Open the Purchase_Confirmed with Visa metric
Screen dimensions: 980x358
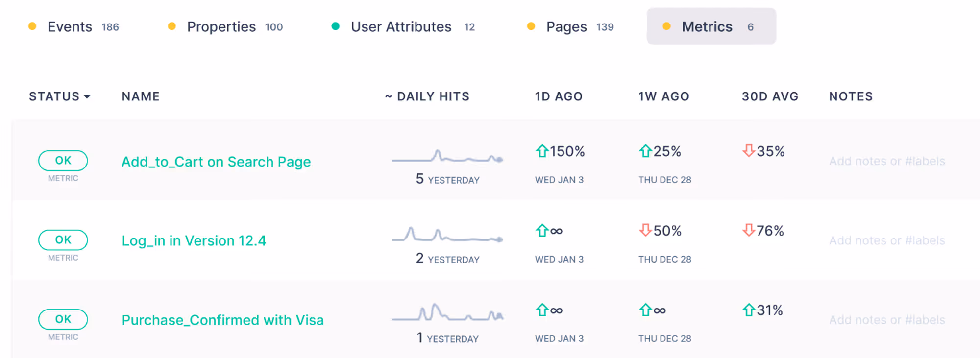[223, 320]
